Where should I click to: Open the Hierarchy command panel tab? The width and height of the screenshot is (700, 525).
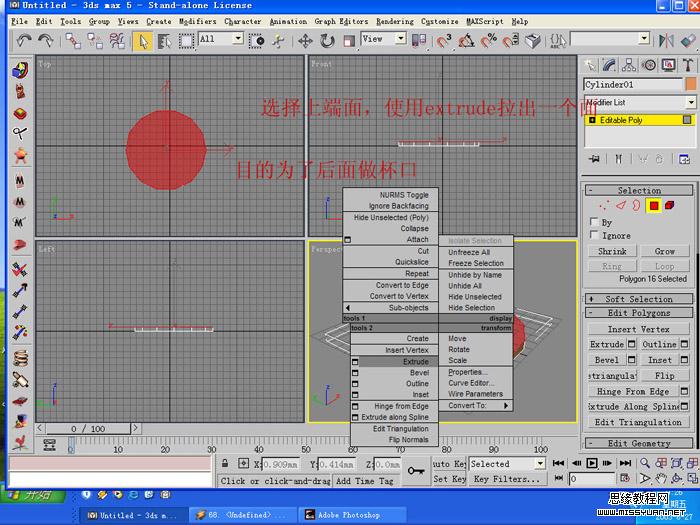[x=629, y=66]
